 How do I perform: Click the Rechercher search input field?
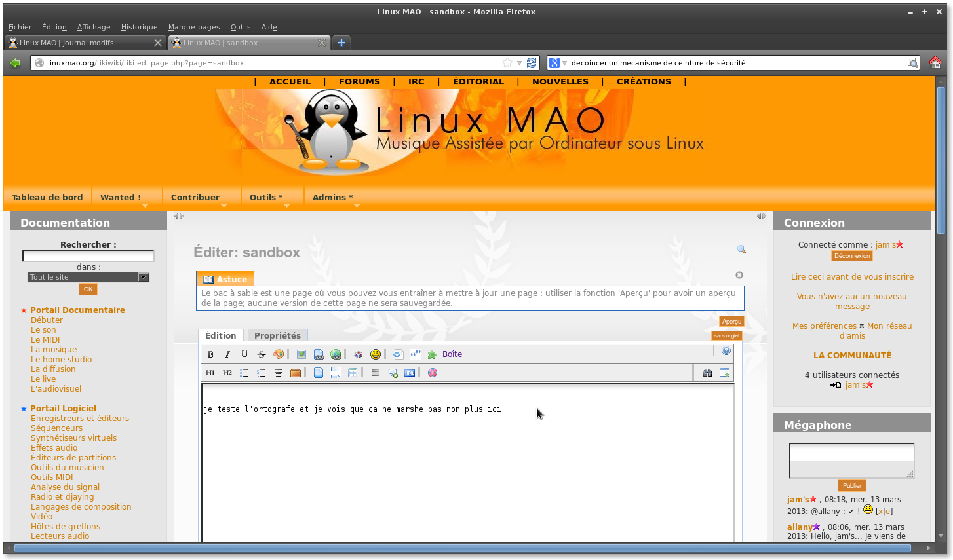(88, 256)
